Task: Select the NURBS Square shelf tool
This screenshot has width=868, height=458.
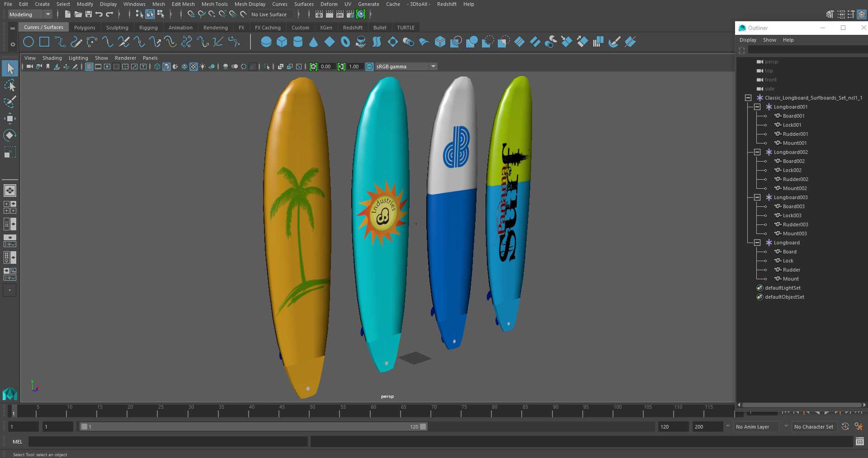Action: (x=44, y=42)
